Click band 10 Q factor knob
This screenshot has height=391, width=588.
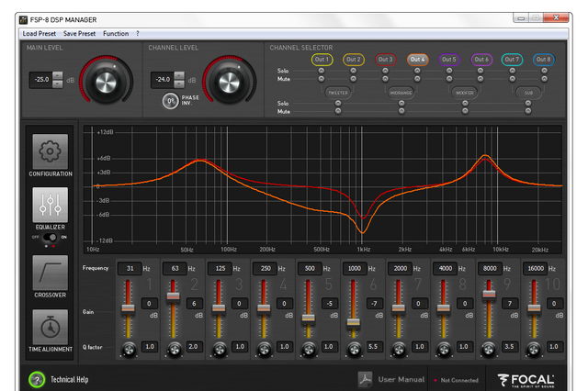tap(534, 349)
